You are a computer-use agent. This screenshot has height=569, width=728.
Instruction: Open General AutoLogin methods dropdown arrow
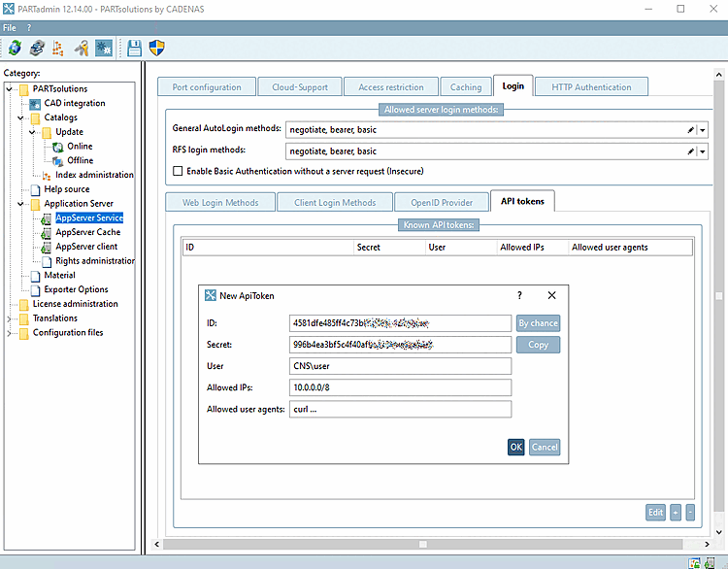(x=703, y=130)
